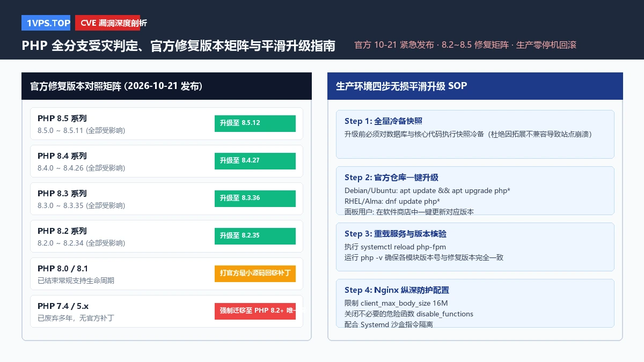This screenshot has height=362, width=644.
Task: Select the PHP 7.4 / 5.x row title
Action: pyautogui.click(x=63, y=306)
